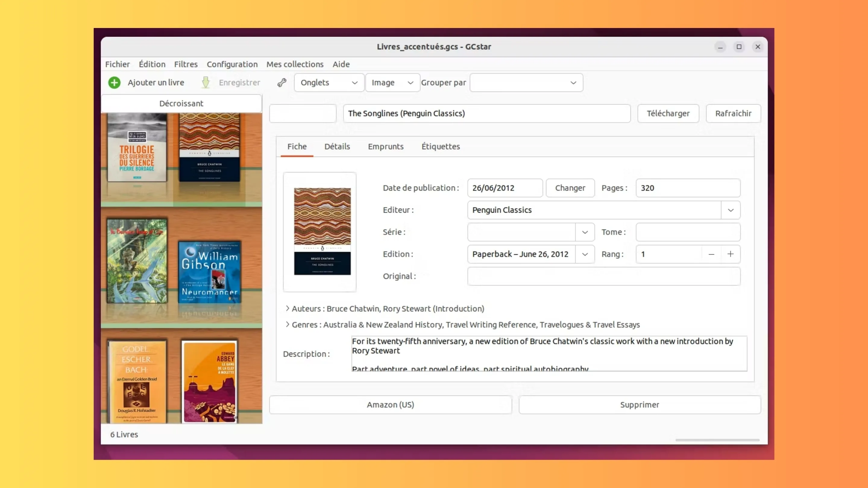Click the Original input field
Image resolution: width=868 pixels, height=488 pixels.
tap(604, 276)
